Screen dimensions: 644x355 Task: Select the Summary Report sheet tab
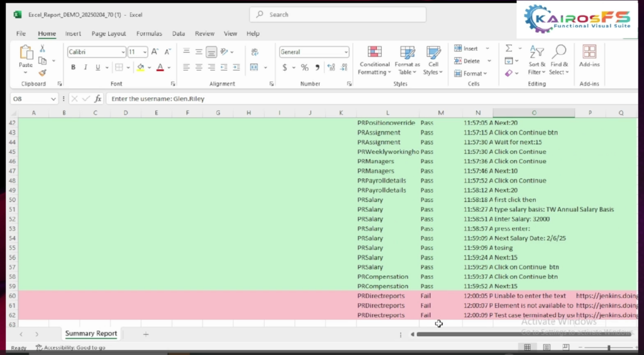click(x=91, y=334)
